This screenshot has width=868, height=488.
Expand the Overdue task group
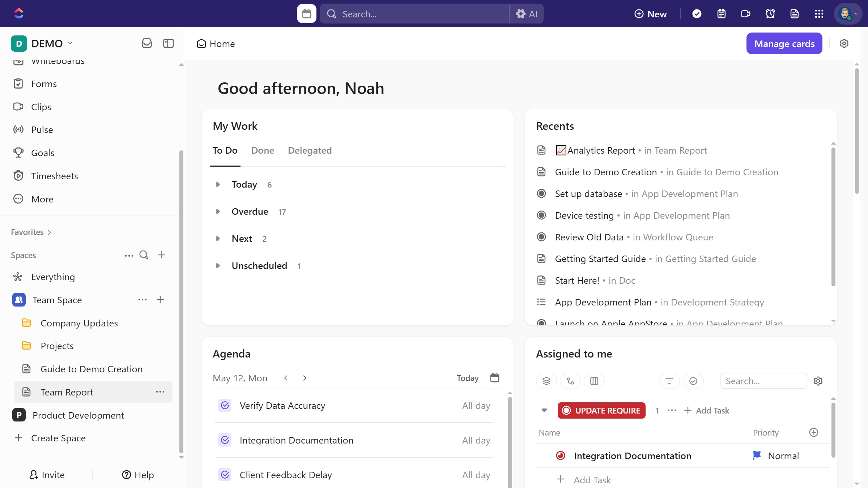pos(218,211)
